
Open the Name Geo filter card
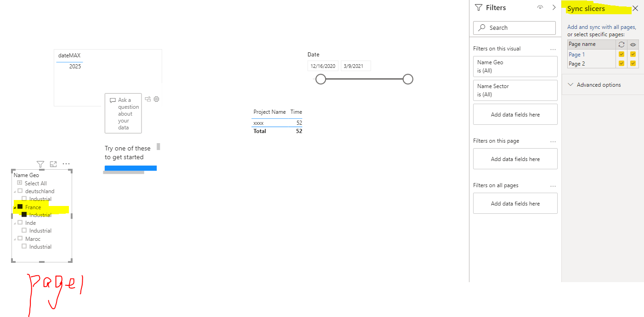coord(515,67)
